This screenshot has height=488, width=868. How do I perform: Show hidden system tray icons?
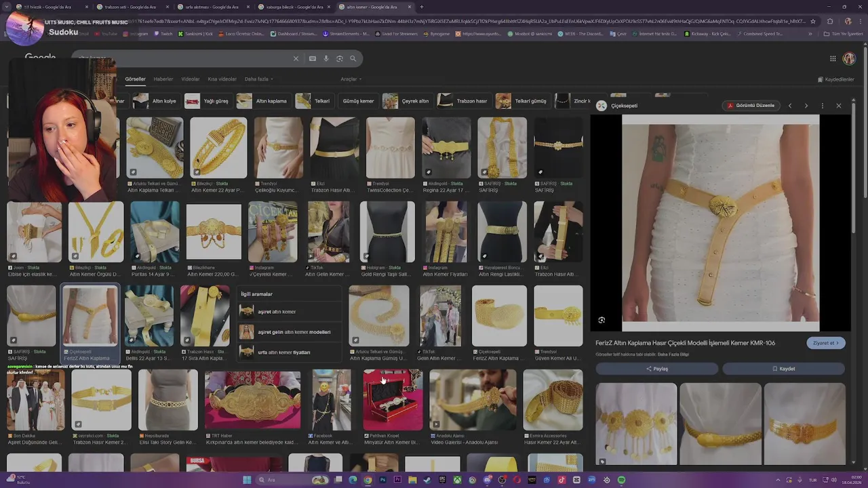(778, 480)
